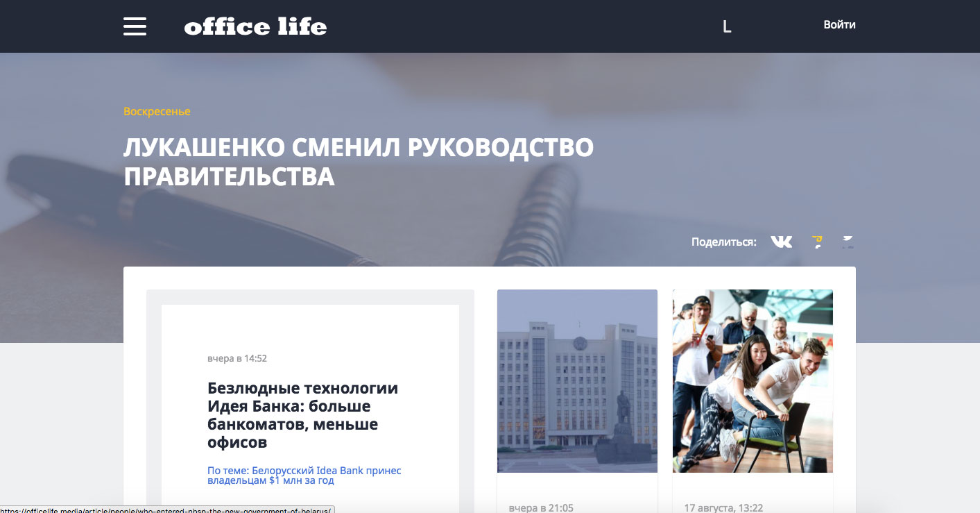Open the government building photo card
This screenshot has height=513, width=980.
(x=577, y=381)
